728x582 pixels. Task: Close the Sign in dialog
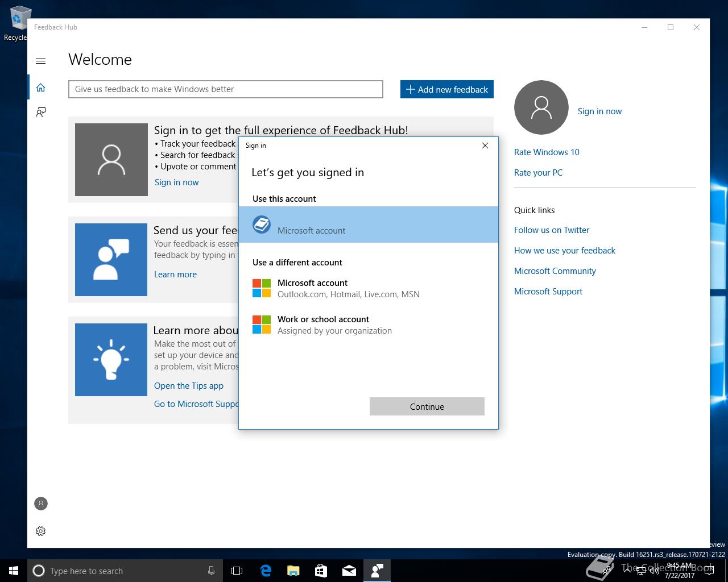pos(485,145)
